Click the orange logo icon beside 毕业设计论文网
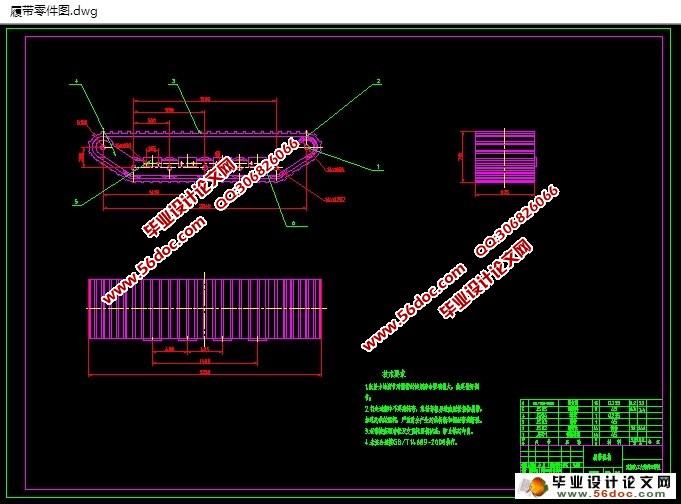This screenshot has height=504, width=681. coord(530,485)
